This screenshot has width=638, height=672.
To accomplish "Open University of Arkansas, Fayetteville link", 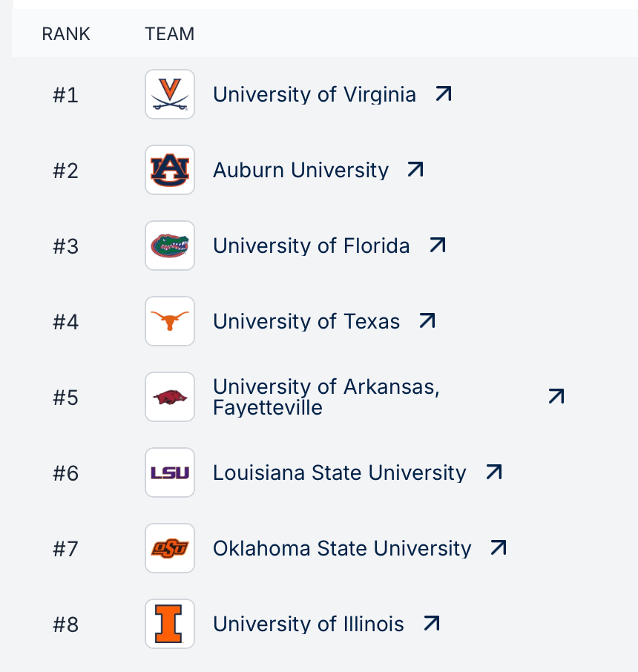I will coord(326,397).
